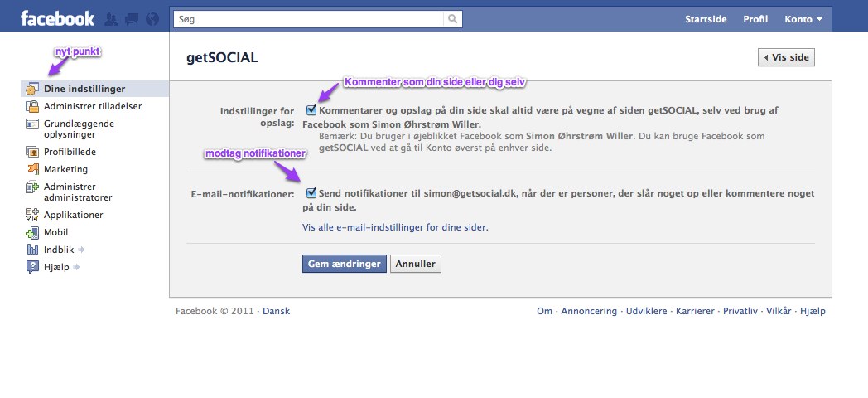Open notifications globe icon
Viewport: 868px width, 398px height.
pos(152,19)
